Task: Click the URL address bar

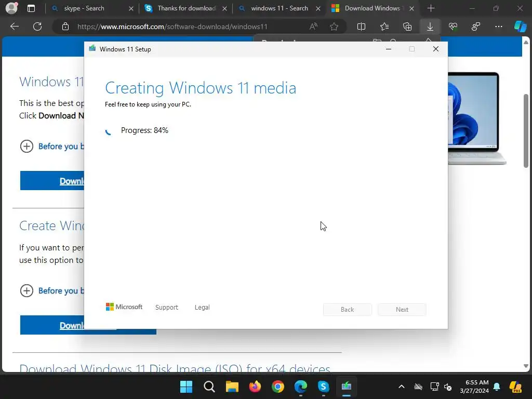Action: 172,26
